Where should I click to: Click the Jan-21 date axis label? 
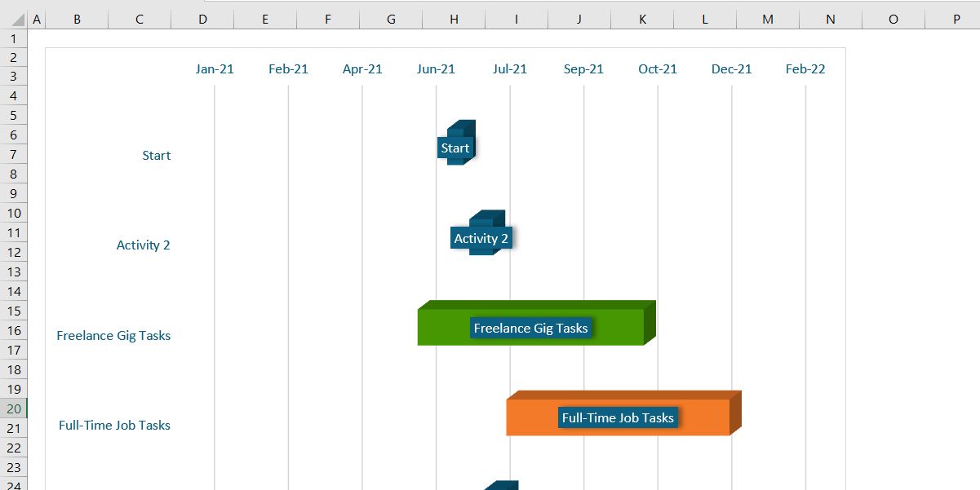215,69
